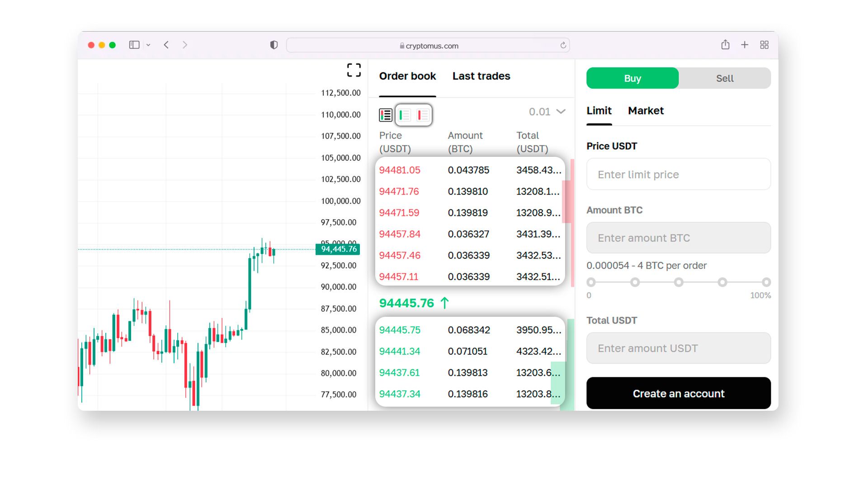Reload page using refresh icon
This screenshot has height=488, width=868.
(x=563, y=45)
